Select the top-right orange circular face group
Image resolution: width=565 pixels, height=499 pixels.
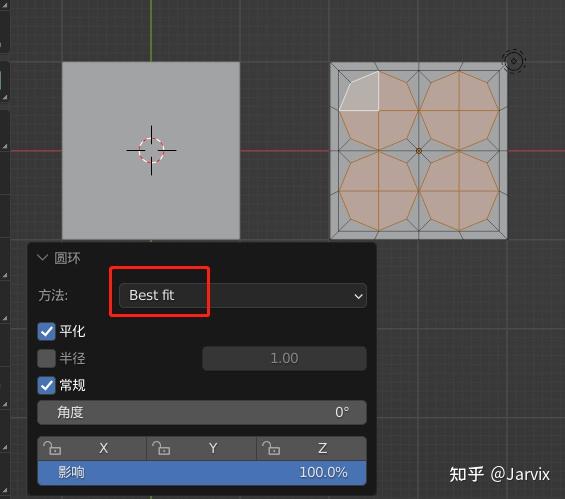pyautogui.click(x=459, y=111)
